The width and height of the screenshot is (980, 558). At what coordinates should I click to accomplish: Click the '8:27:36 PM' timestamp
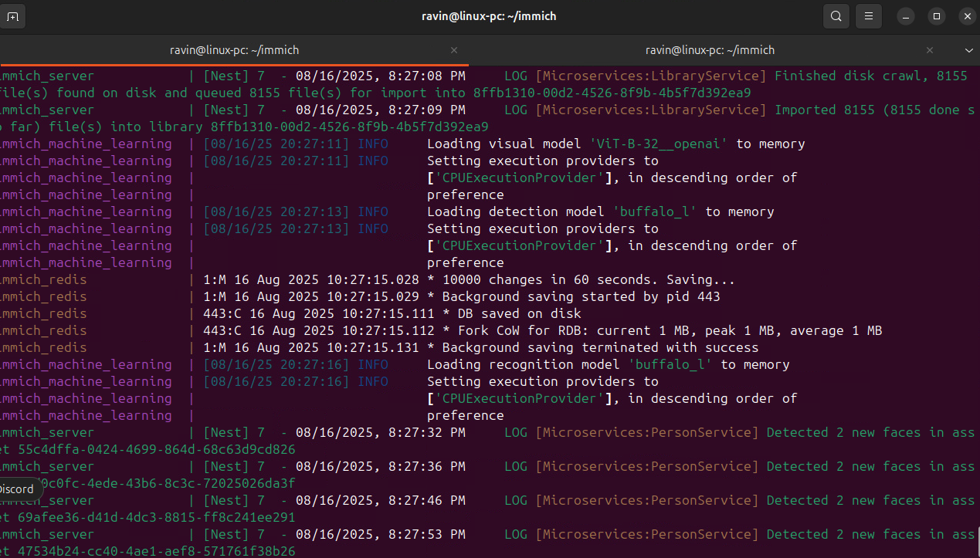[x=427, y=466]
